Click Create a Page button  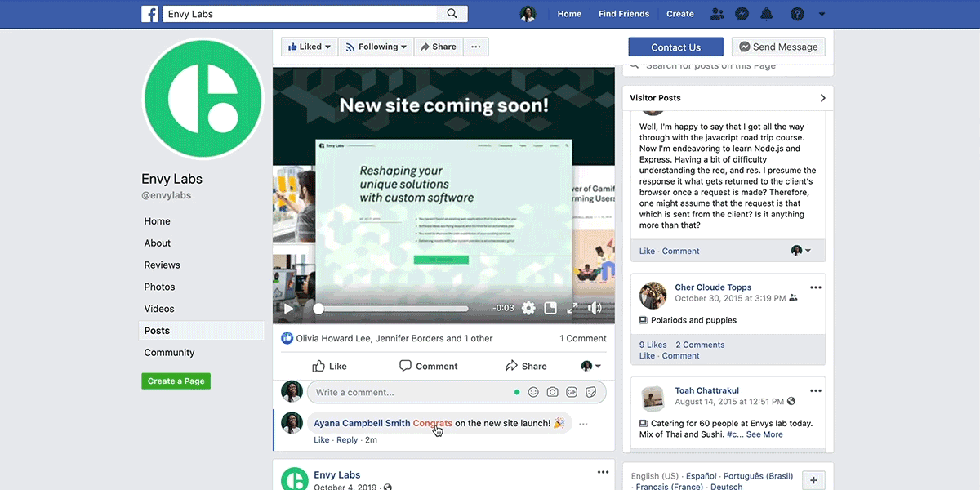click(176, 381)
